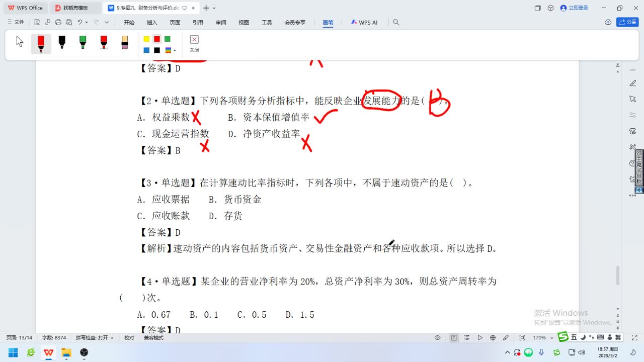Click the pen icon in right sidebar

click(x=633, y=83)
